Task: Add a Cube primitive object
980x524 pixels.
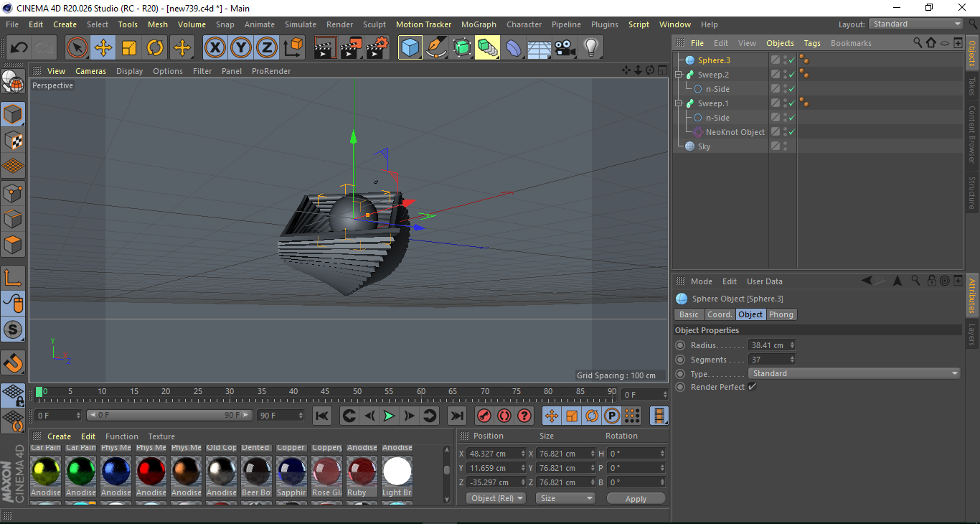Action: click(x=410, y=48)
